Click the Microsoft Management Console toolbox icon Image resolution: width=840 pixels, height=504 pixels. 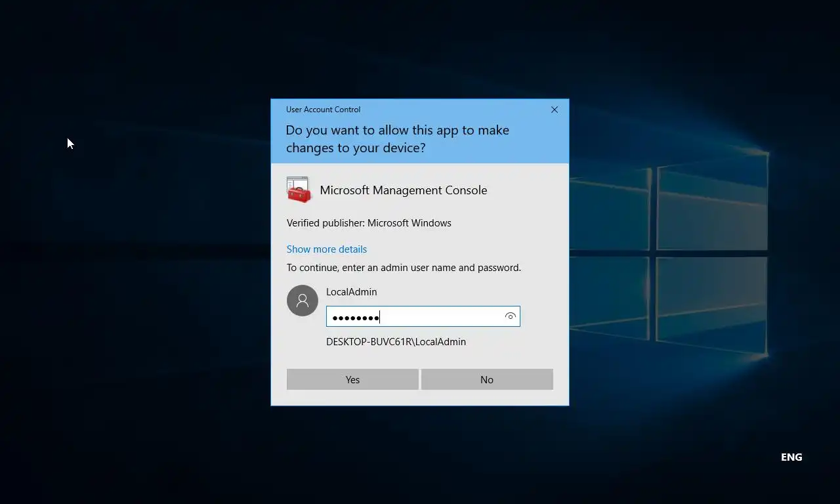[299, 190]
